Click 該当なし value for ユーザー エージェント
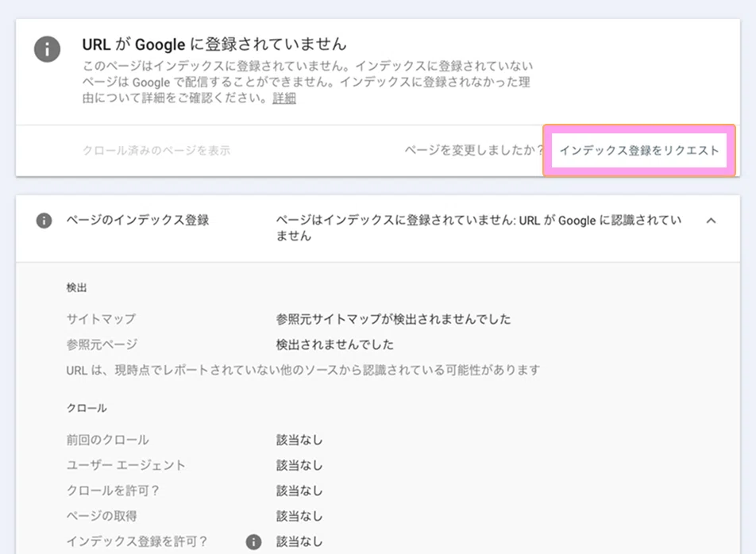The height and width of the screenshot is (554, 756). pos(299,465)
